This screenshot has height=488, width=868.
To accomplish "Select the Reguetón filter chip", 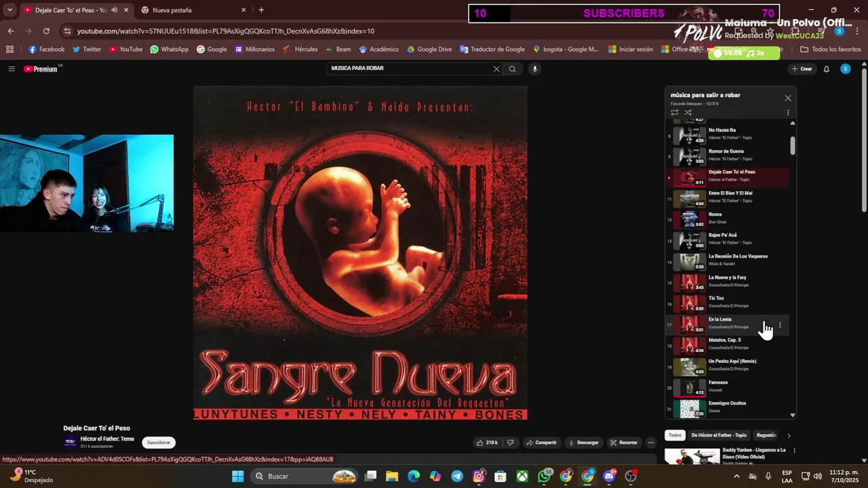I will pos(766,435).
